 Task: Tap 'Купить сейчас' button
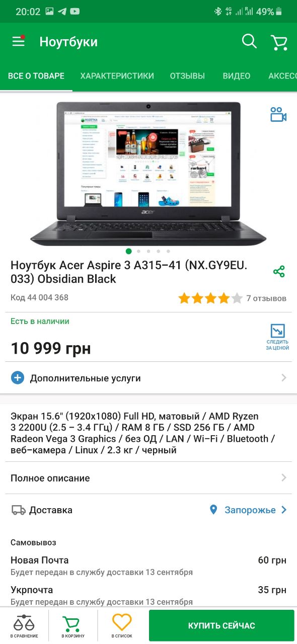click(x=221, y=626)
